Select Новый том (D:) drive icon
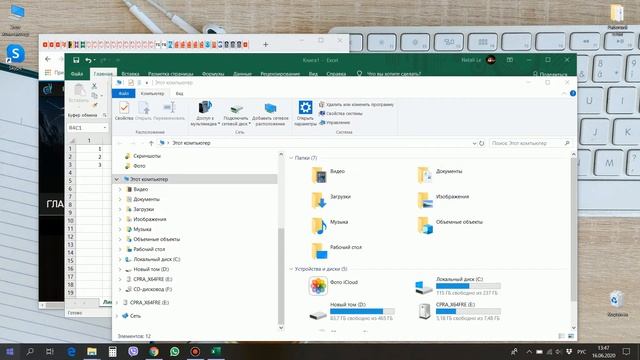The height and width of the screenshot is (360, 640). pyautogui.click(x=318, y=315)
